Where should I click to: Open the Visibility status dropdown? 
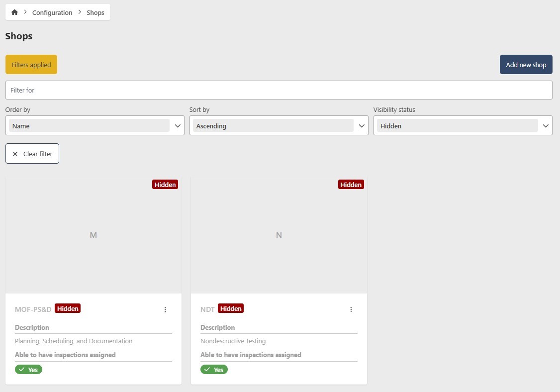pyautogui.click(x=463, y=125)
